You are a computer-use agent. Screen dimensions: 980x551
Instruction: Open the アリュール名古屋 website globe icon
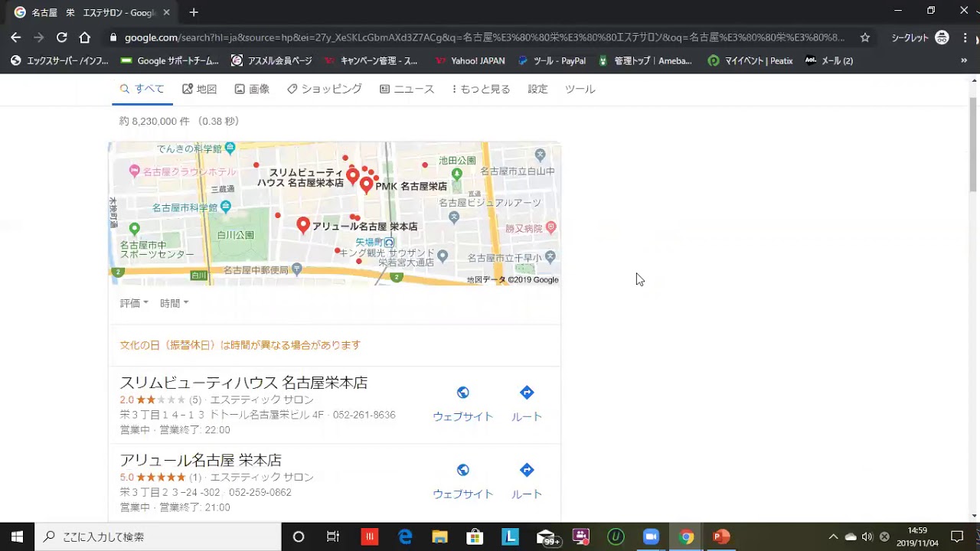point(463,470)
